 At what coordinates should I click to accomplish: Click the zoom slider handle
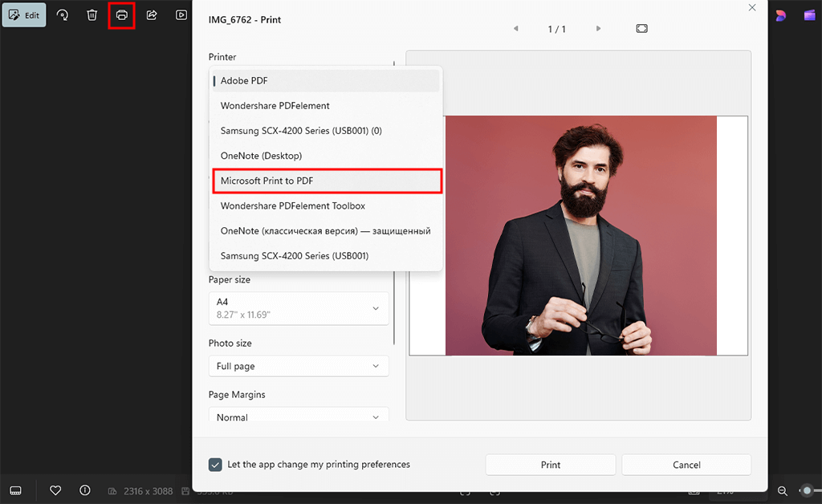(808, 490)
